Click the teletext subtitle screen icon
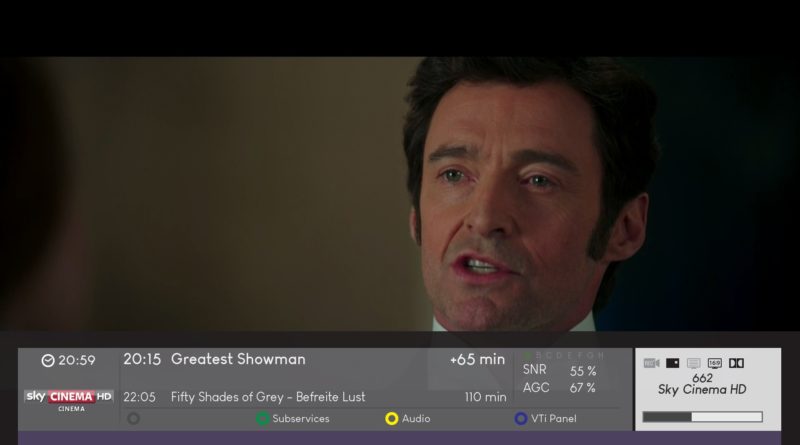The image size is (800, 445). tap(693, 363)
